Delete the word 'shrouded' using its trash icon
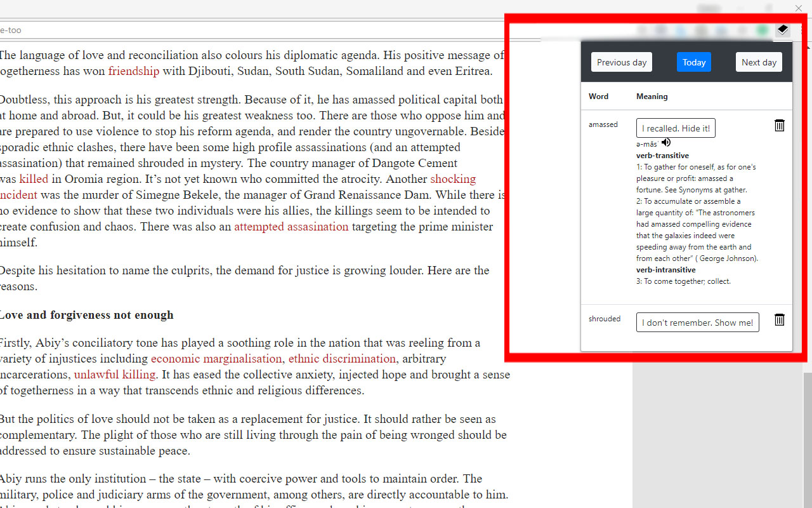The width and height of the screenshot is (812, 508). pyautogui.click(x=779, y=320)
